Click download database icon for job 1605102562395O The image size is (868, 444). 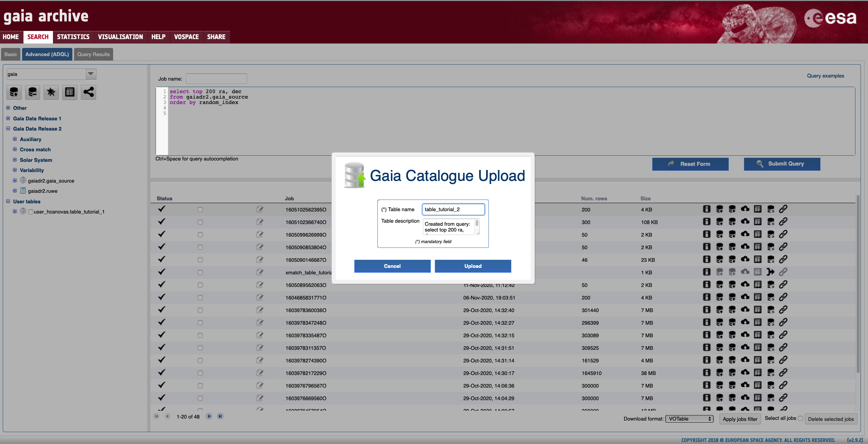[x=732, y=209]
